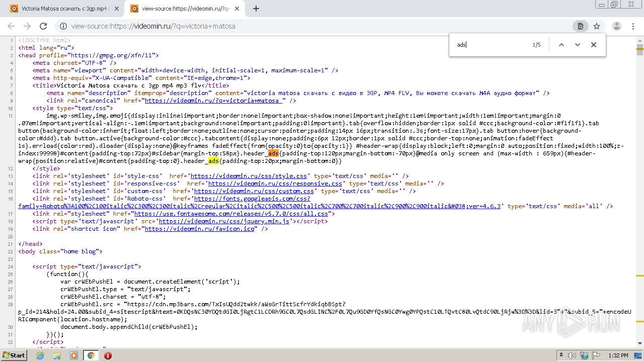Open media player taskbar icon
The image size is (644, 362).
pyautogui.click(x=74, y=355)
